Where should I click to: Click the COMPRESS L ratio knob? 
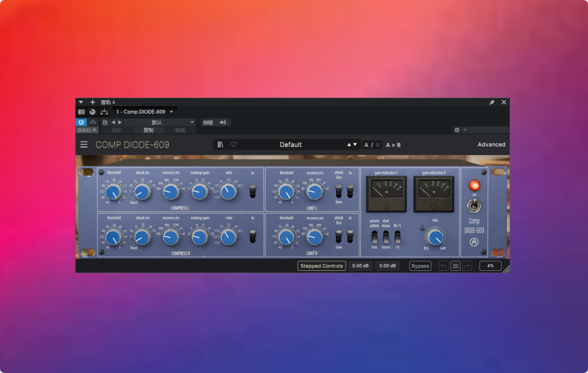pyautogui.click(x=229, y=192)
